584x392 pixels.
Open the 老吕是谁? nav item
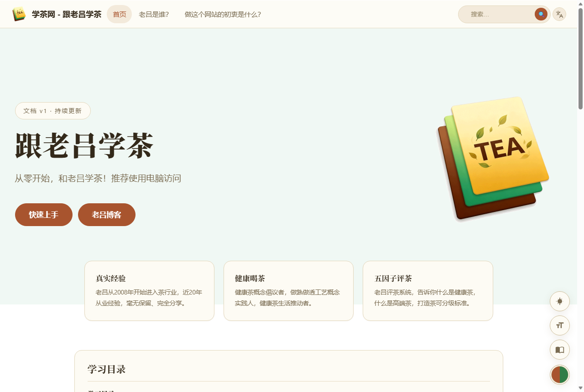point(154,14)
